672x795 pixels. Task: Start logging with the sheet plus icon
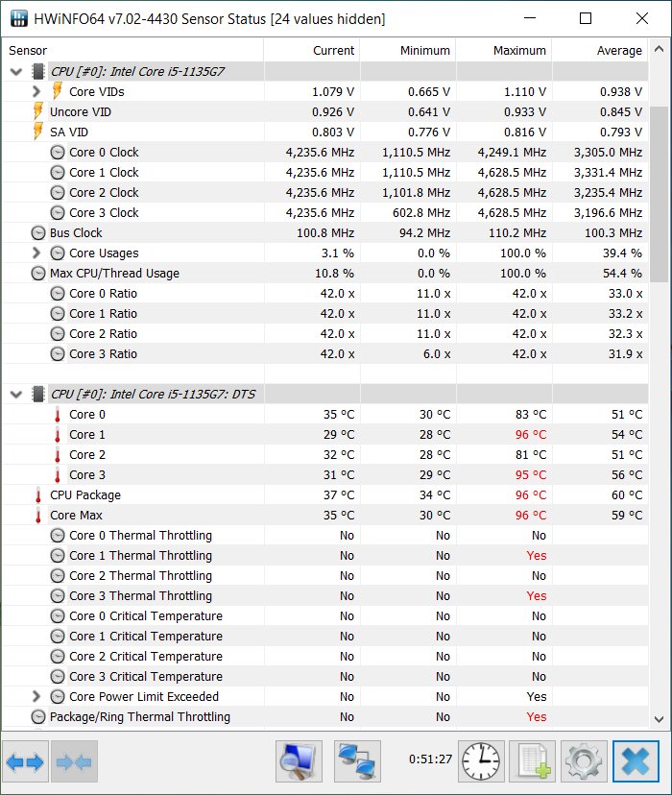[532, 761]
